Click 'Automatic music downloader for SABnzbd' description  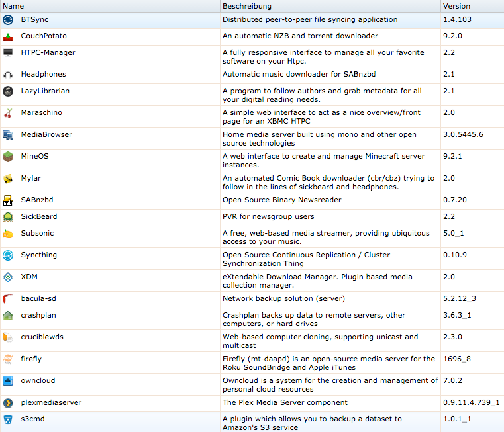[299, 74]
